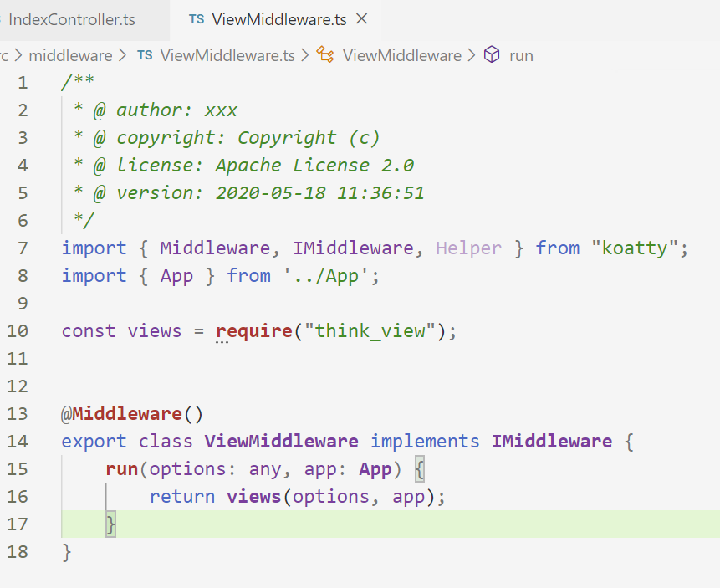Viewport: 720px width, 588px height.
Task: Open the ViewMiddleware class breadcrumb
Action: [401, 55]
